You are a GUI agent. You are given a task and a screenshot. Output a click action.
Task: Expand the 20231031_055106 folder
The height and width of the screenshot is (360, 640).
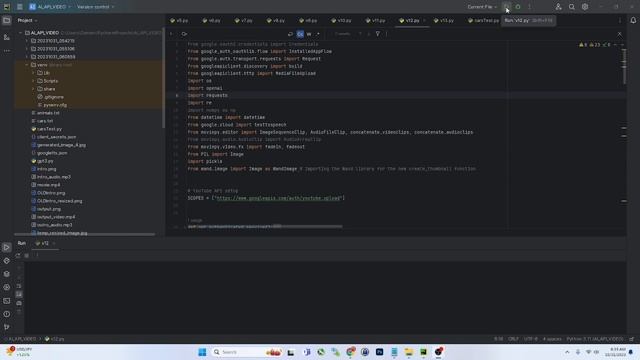point(27,49)
